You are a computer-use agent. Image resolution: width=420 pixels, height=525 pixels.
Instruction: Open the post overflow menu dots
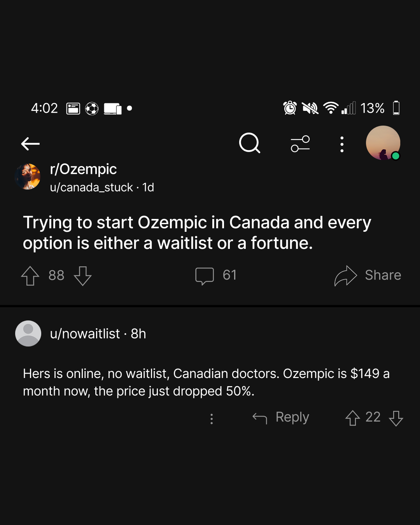[342, 144]
